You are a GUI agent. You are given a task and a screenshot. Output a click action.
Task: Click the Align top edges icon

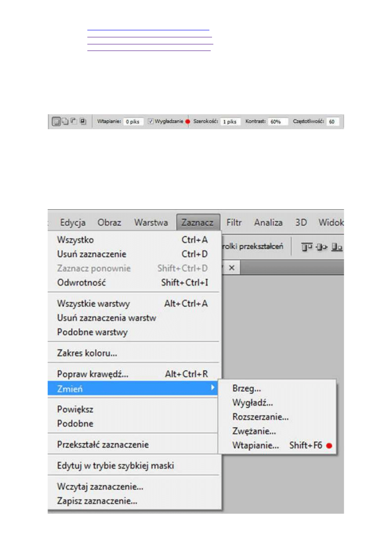point(306,247)
